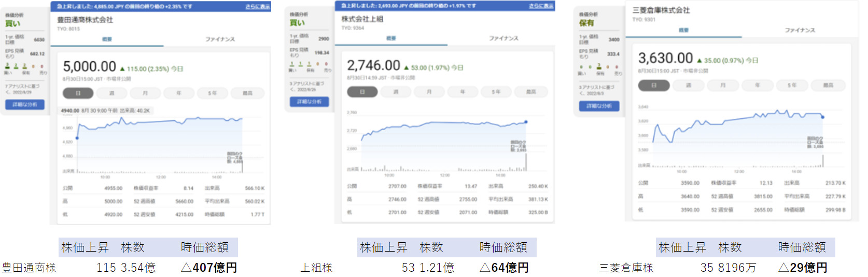Click blue end point on 上組 chart
This screenshot has width=868, height=277.
pyautogui.click(x=526, y=122)
